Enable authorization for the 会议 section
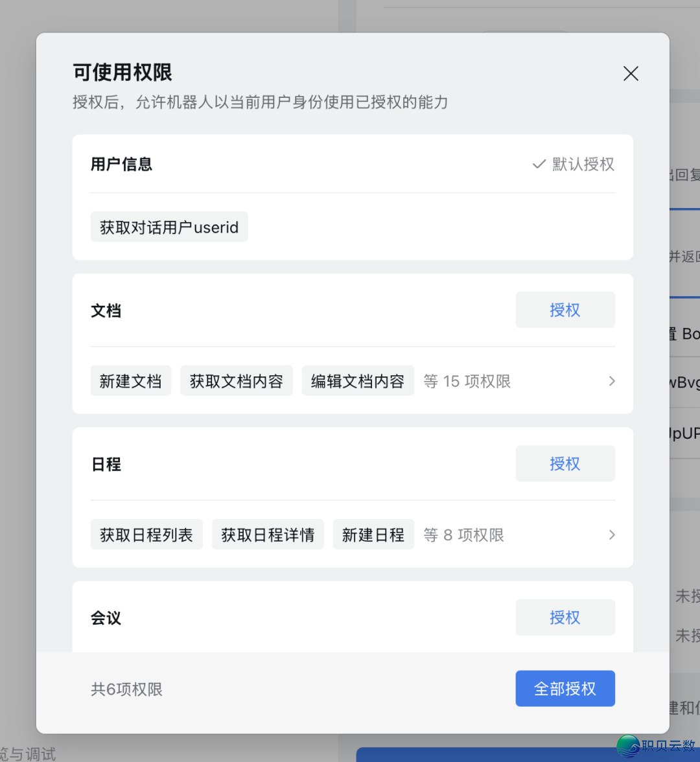700x762 pixels. pyautogui.click(x=565, y=618)
